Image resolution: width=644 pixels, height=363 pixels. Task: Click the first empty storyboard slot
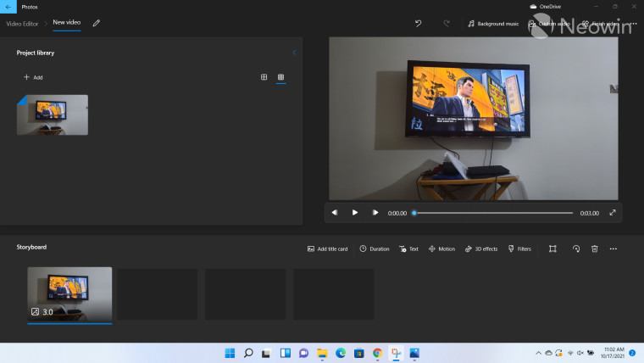coord(158,294)
